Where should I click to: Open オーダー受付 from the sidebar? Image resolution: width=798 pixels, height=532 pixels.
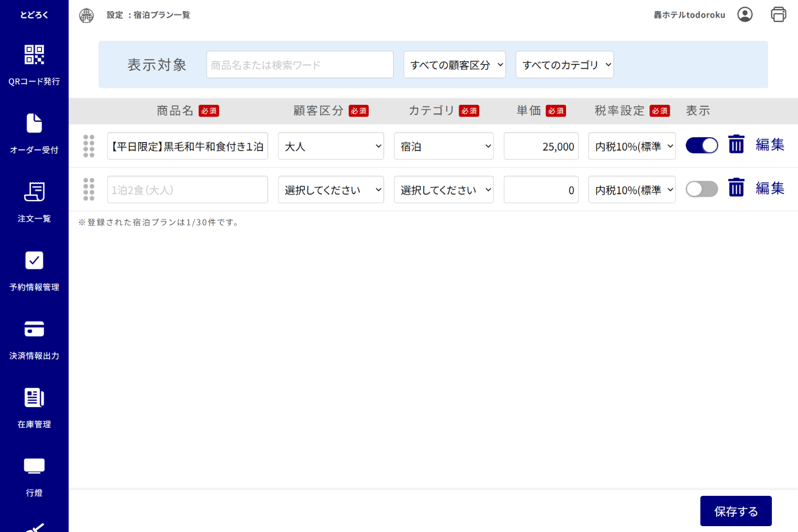coord(34,123)
